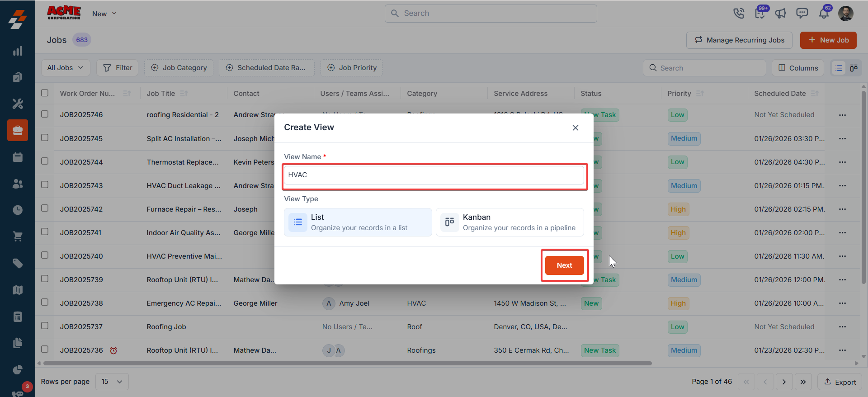The width and height of the screenshot is (868, 397).
Task: Click the vertical table scrollbar
Action: click(863, 188)
